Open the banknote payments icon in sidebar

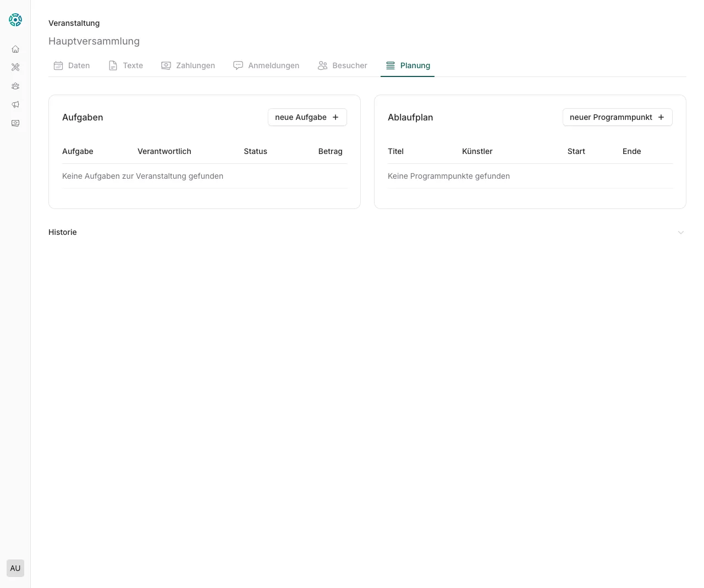click(x=15, y=123)
